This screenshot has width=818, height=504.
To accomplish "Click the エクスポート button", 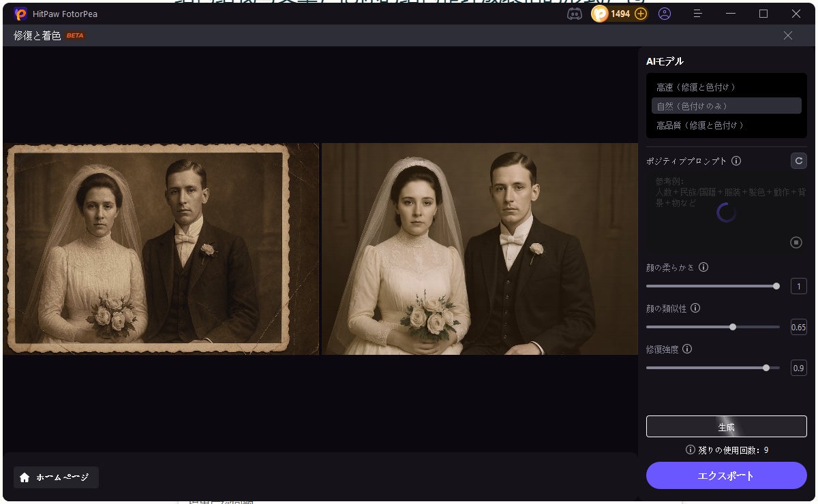I will [726, 475].
